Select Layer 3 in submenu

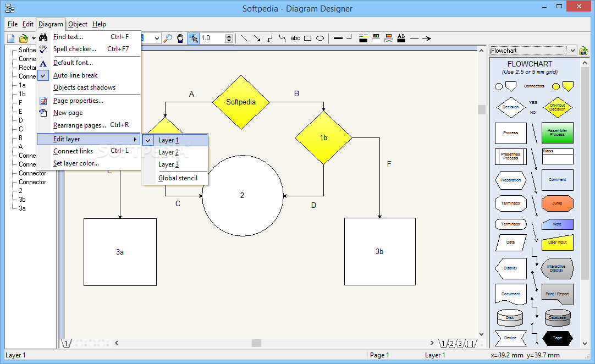tap(175, 164)
